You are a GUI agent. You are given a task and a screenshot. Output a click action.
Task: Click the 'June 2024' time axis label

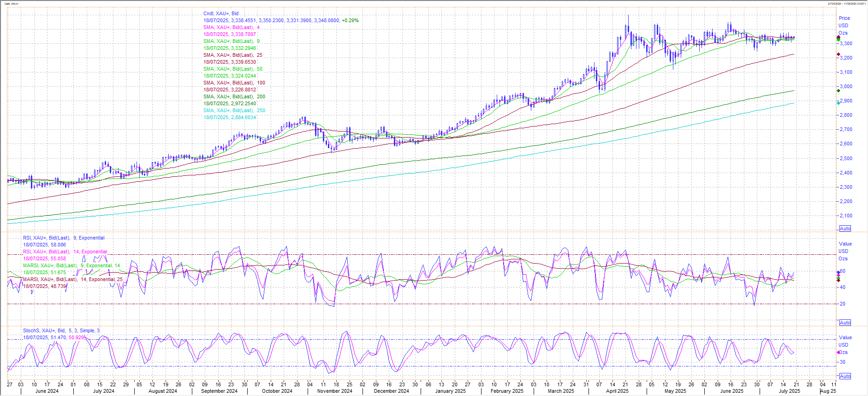(x=47, y=391)
